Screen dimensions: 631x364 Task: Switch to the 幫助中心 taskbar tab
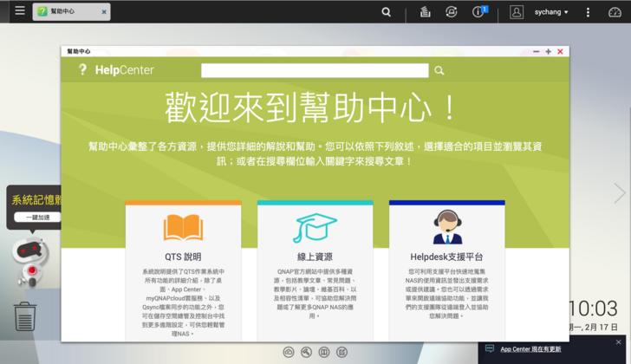click(71, 11)
